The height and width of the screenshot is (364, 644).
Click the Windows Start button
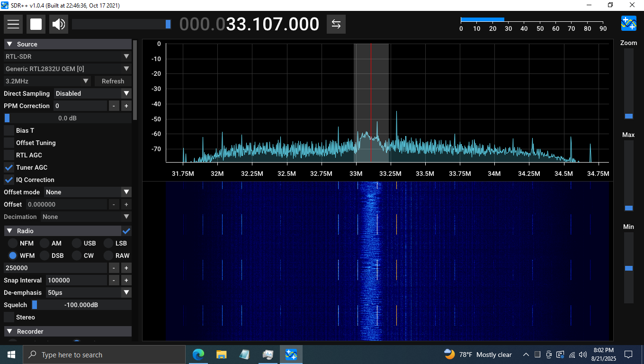11,355
